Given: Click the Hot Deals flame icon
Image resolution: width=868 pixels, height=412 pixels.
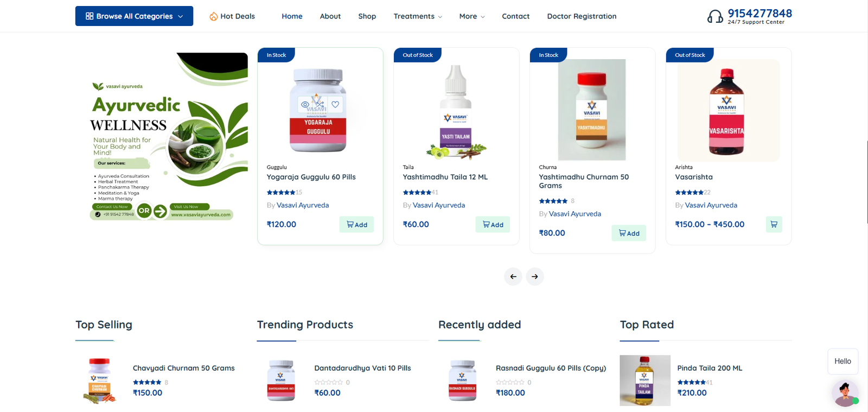Looking at the screenshot, I should pos(214,16).
